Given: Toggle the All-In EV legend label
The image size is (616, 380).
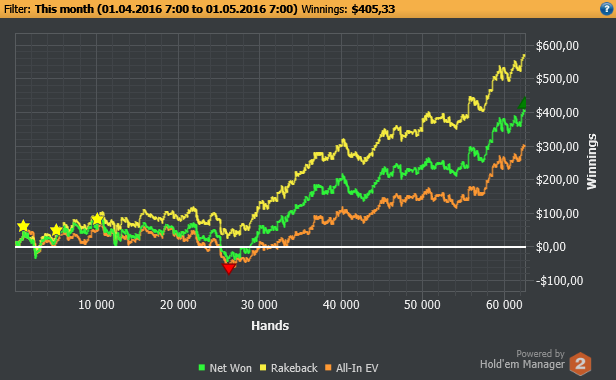Looking at the screenshot, I should pos(357,368).
